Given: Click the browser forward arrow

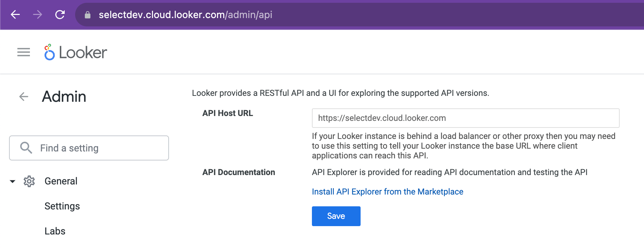Looking at the screenshot, I should point(38,15).
